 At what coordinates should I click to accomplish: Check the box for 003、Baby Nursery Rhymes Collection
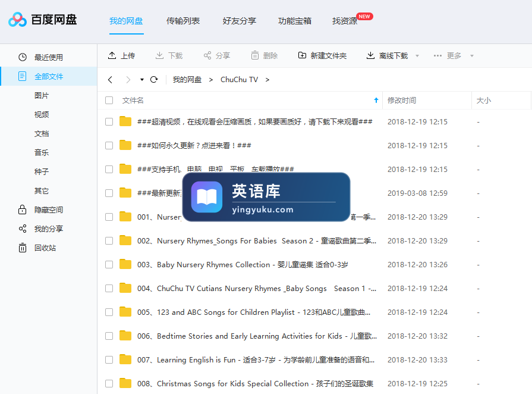pos(109,264)
